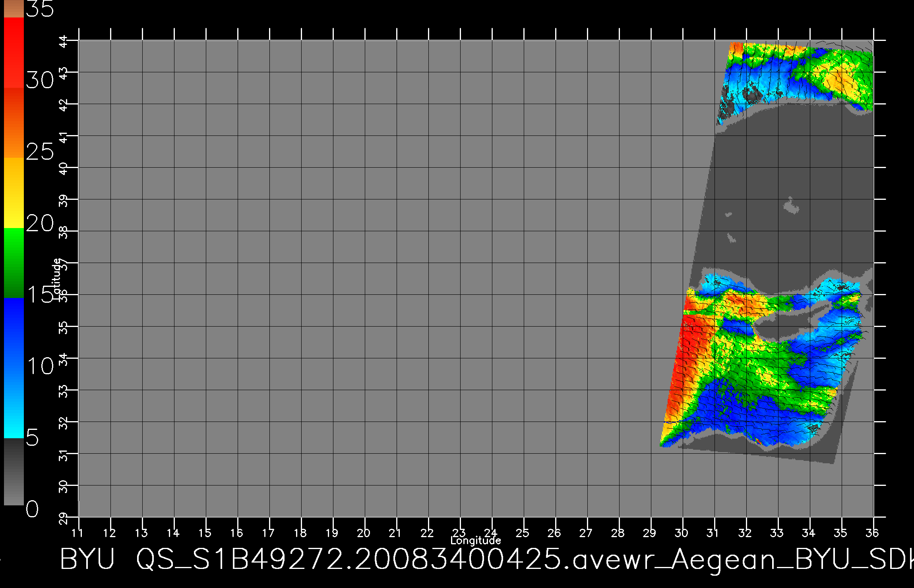Viewport: 914px width, 588px height.
Task: Click longitude tick label 15
Action: [205, 533]
